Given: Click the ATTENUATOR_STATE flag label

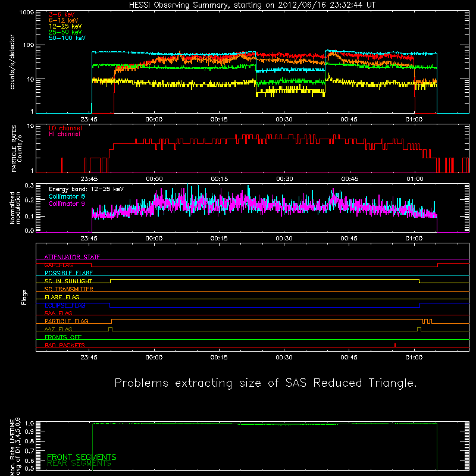Looking at the screenshot, I should click(72, 257).
